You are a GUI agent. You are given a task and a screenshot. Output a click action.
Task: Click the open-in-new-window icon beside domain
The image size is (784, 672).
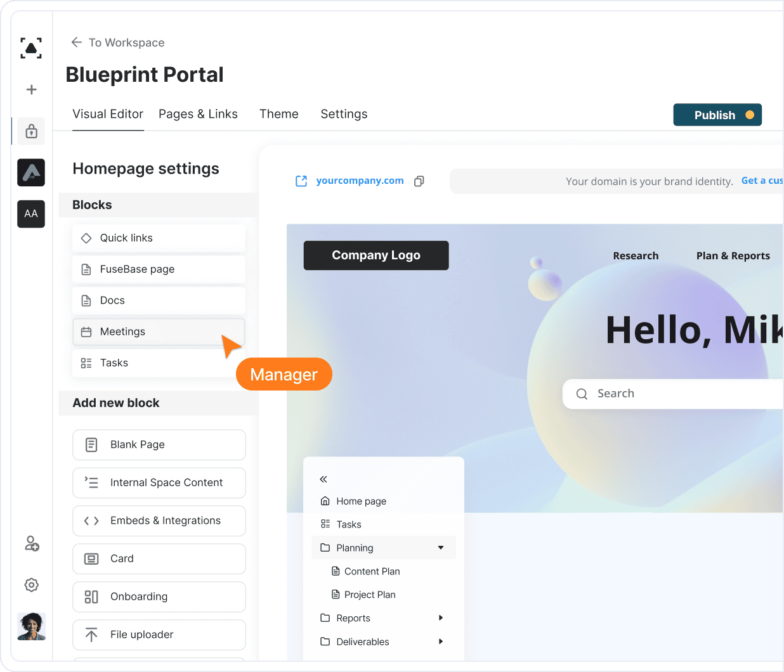(301, 181)
